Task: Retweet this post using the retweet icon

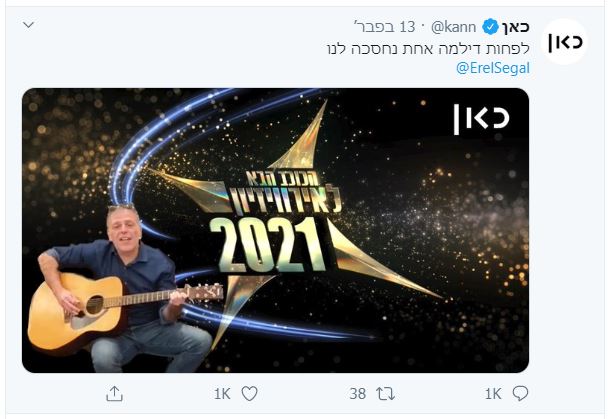Action: [385, 393]
